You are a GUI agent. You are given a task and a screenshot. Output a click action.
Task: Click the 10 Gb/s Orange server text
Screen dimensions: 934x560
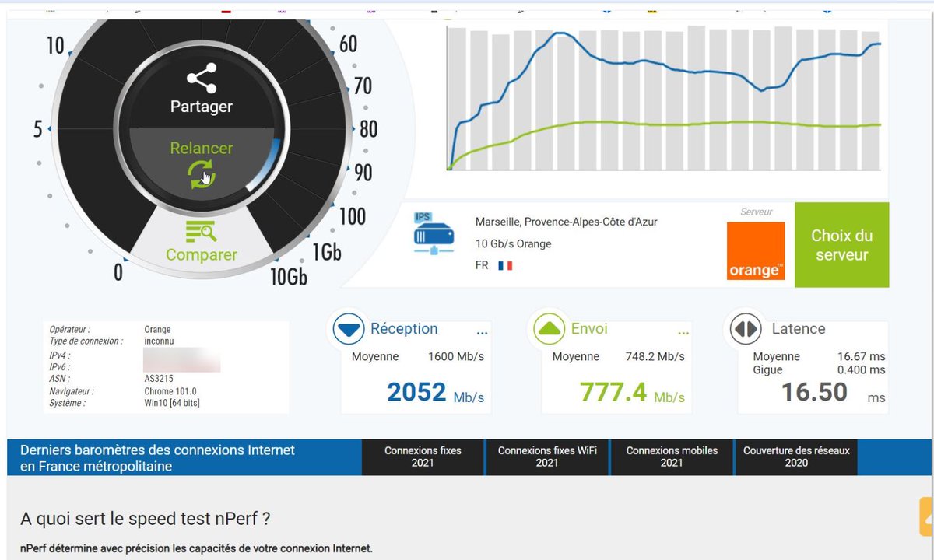point(513,243)
